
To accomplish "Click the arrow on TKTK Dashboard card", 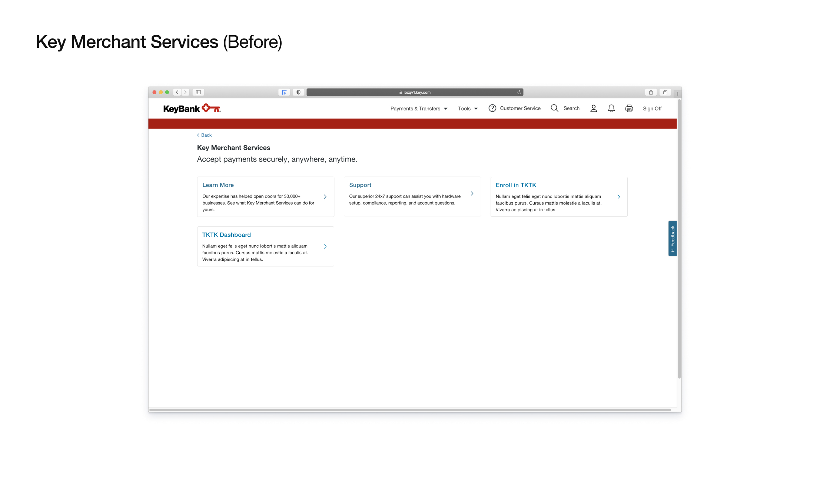I will pos(325,246).
